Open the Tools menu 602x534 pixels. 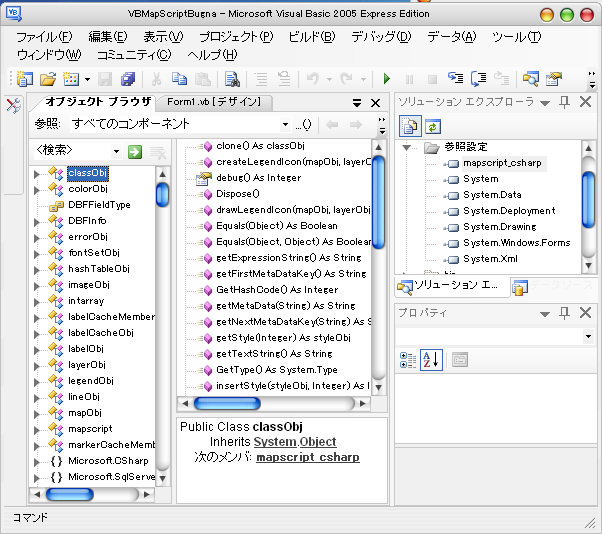[x=517, y=37]
